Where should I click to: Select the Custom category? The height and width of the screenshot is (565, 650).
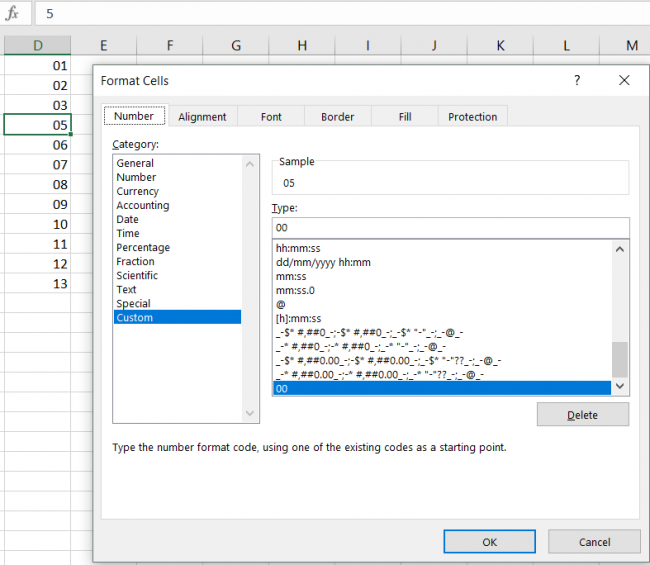tap(177, 318)
